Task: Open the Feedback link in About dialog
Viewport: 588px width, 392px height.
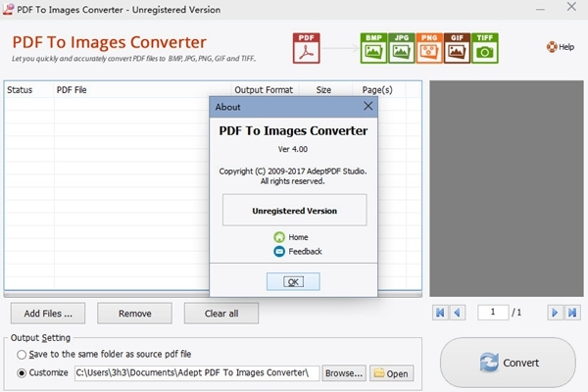Action: coord(305,251)
